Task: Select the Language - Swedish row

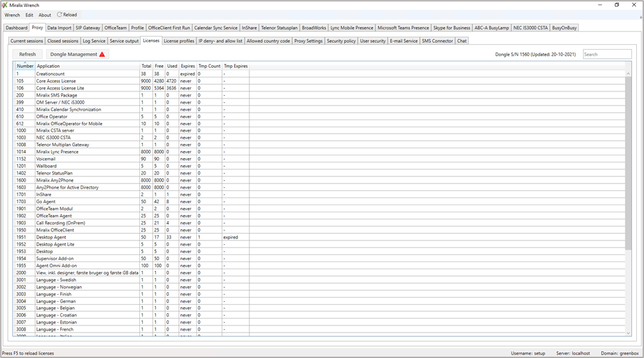Action: coord(320,280)
